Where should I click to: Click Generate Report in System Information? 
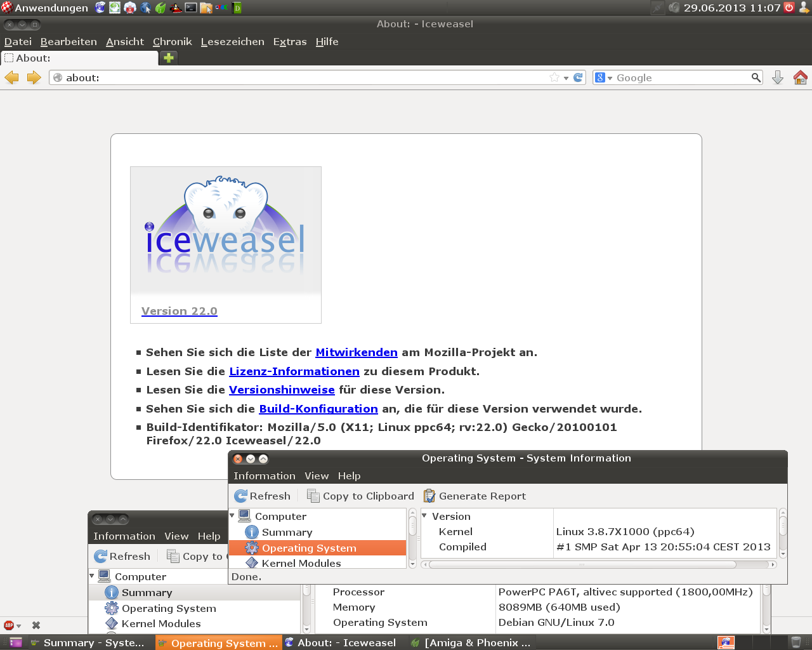tap(475, 496)
